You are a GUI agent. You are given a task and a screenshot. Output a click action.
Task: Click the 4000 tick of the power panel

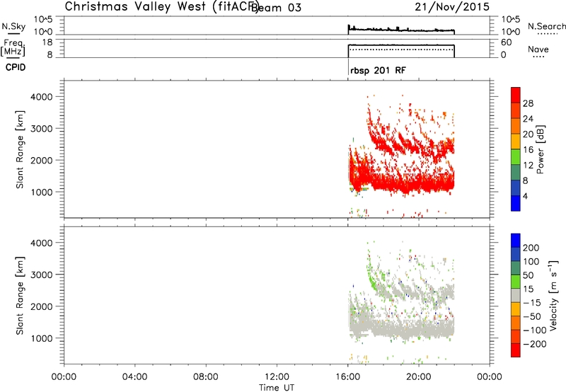42,97
